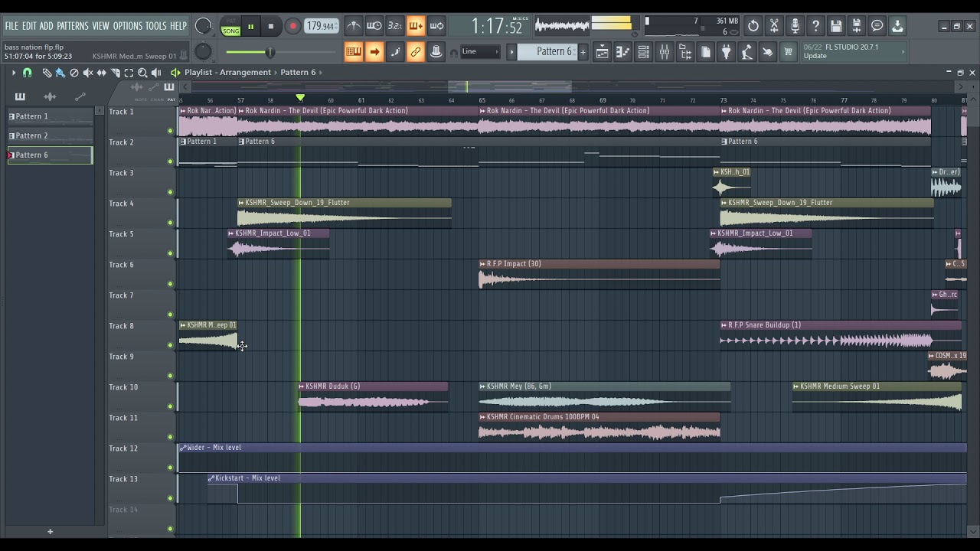Mute Track 4 using its green dot

click(x=170, y=223)
